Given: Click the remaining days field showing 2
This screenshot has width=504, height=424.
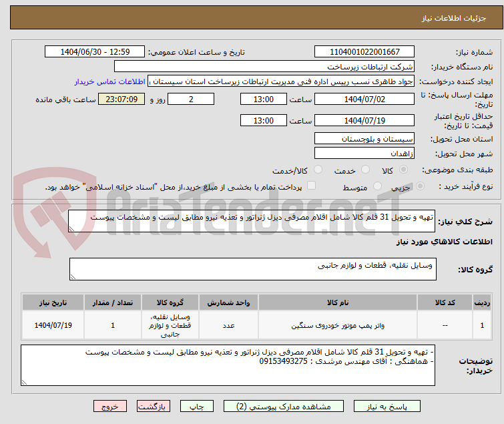Looking at the screenshot, I should point(191,99).
